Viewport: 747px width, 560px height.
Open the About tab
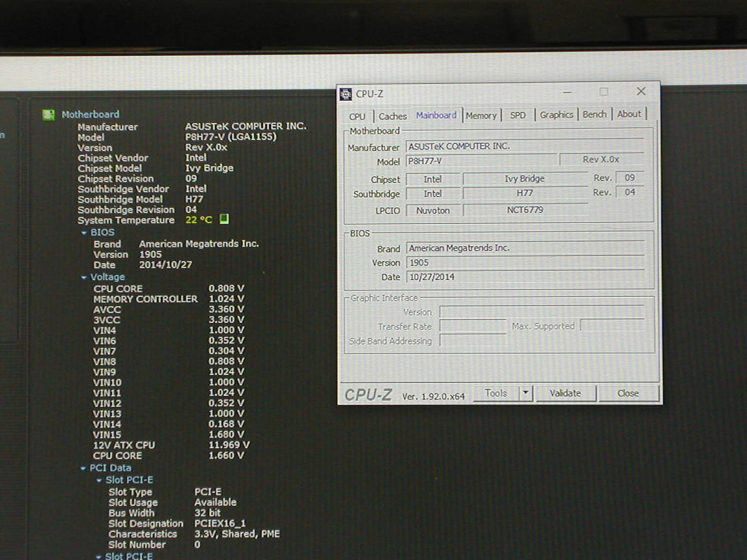pyautogui.click(x=629, y=114)
